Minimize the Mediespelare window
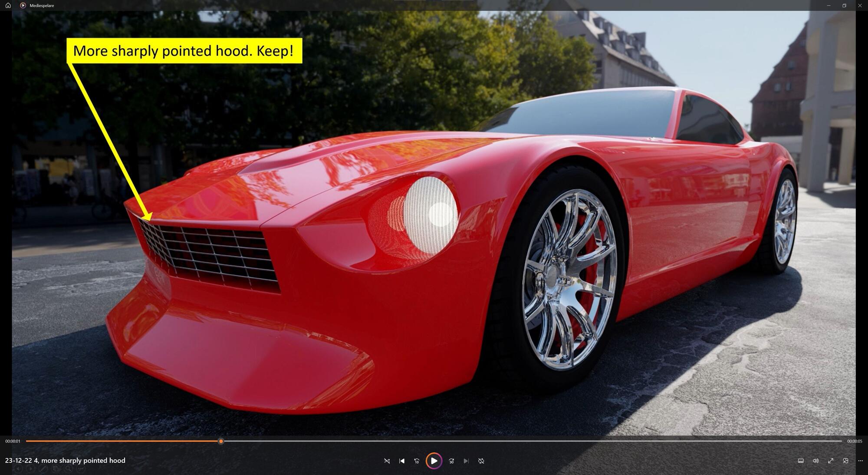 point(829,6)
